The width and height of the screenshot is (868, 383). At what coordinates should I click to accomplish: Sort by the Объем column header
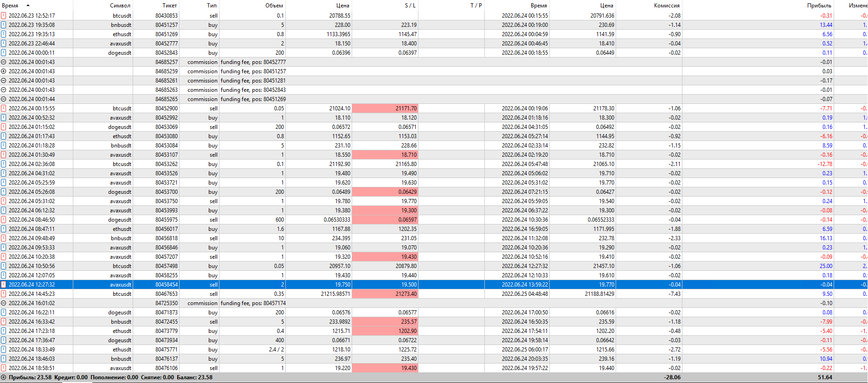[x=274, y=6]
